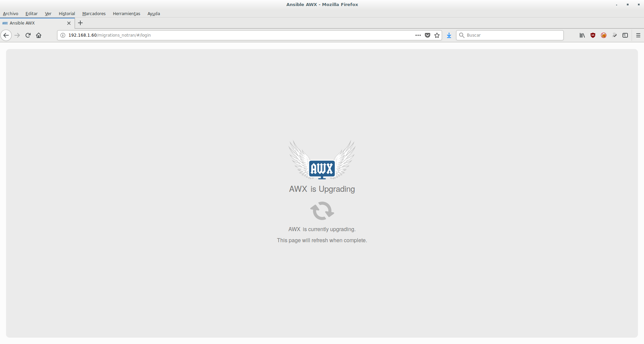Click the URL address bar
The height and width of the screenshot is (344, 644).
[x=235, y=35]
